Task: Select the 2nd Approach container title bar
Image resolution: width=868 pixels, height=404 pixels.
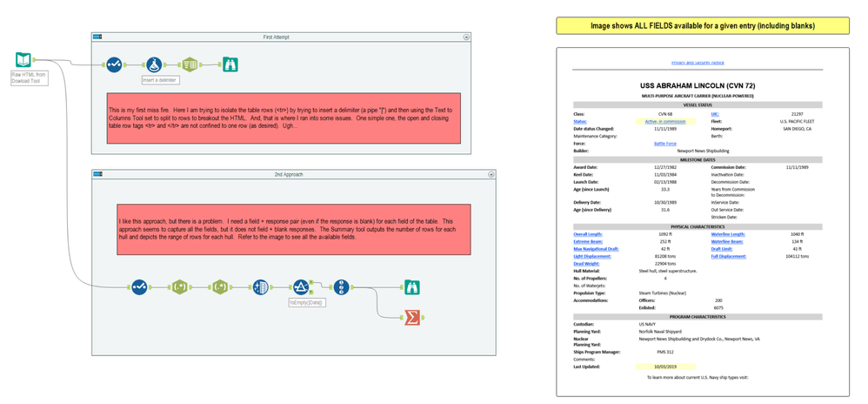Action: (x=293, y=174)
